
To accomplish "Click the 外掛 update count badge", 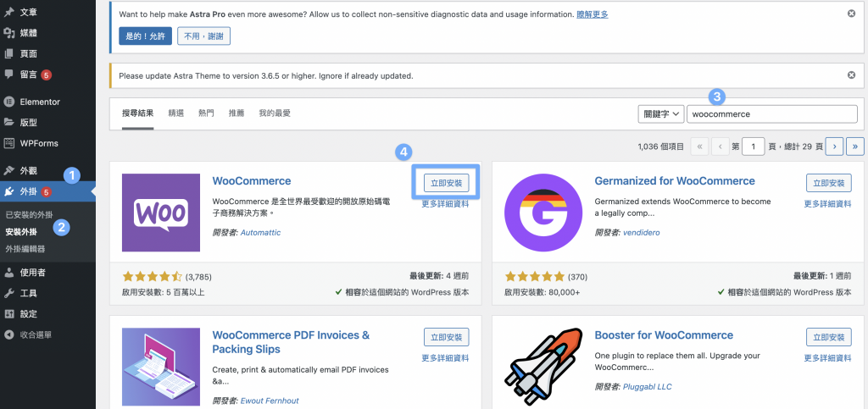I will click(x=47, y=192).
